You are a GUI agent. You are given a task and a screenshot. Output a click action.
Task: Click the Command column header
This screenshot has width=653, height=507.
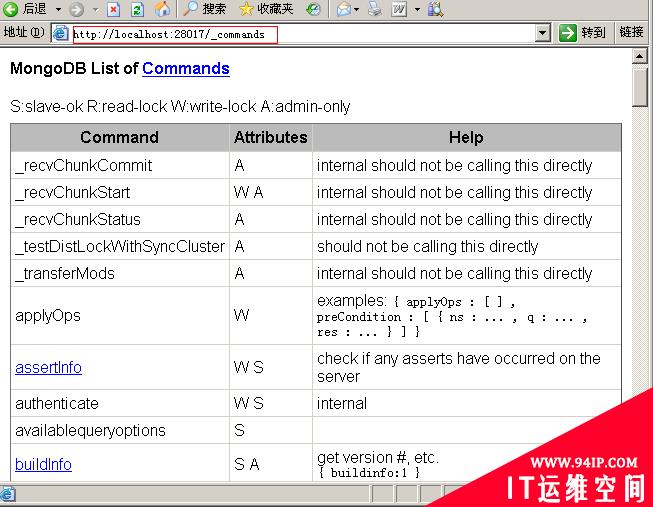(x=120, y=137)
